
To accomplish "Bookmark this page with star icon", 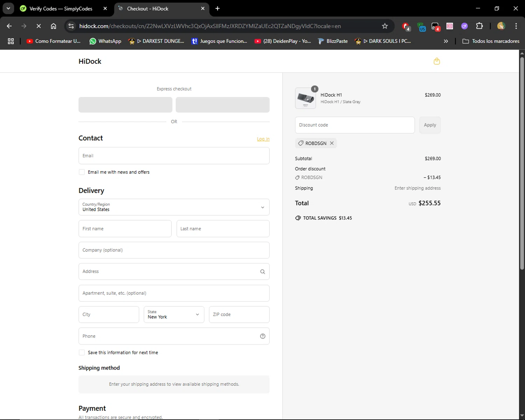I will (385, 26).
